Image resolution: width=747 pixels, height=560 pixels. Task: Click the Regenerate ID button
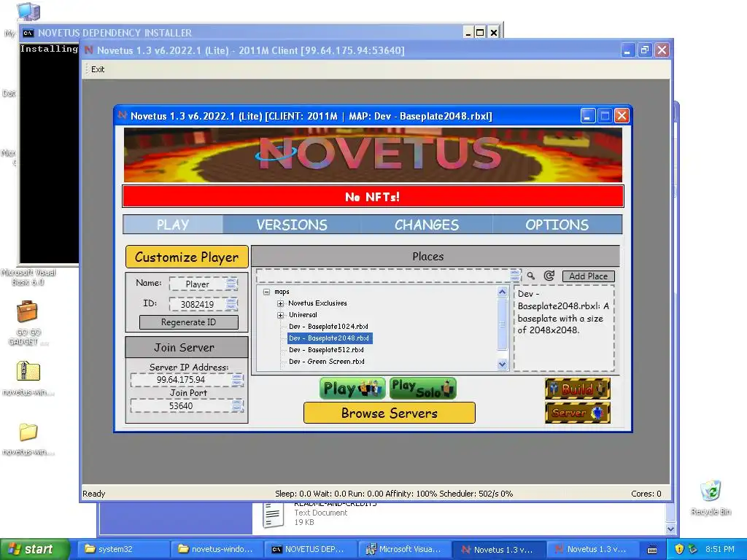tap(189, 322)
